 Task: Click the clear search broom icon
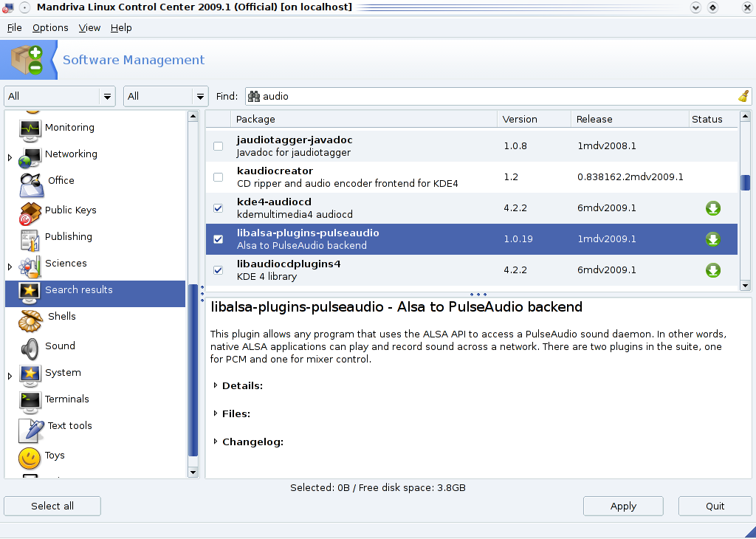click(x=743, y=96)
